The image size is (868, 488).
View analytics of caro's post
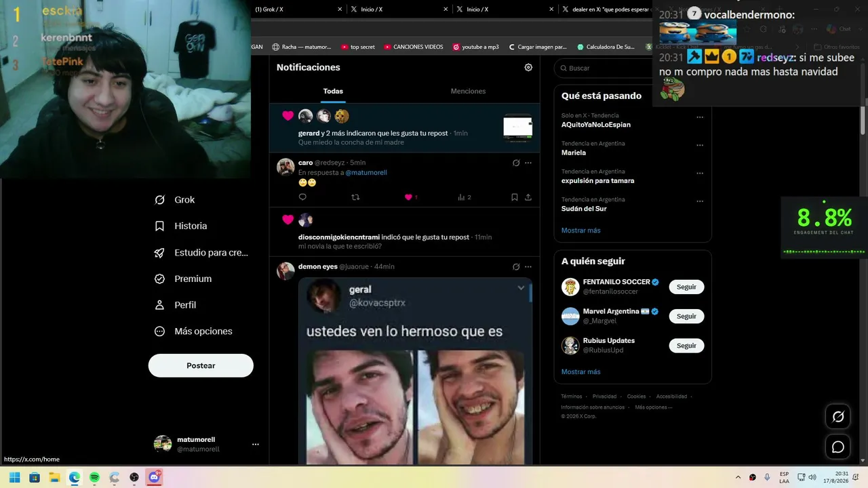(x=465, y=197)
